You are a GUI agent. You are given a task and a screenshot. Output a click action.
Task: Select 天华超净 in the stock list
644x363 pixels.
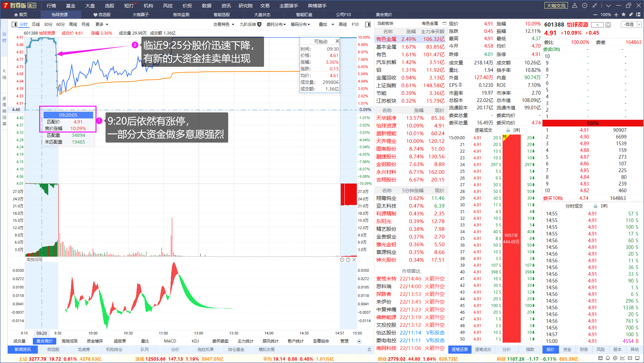(386, 118)
